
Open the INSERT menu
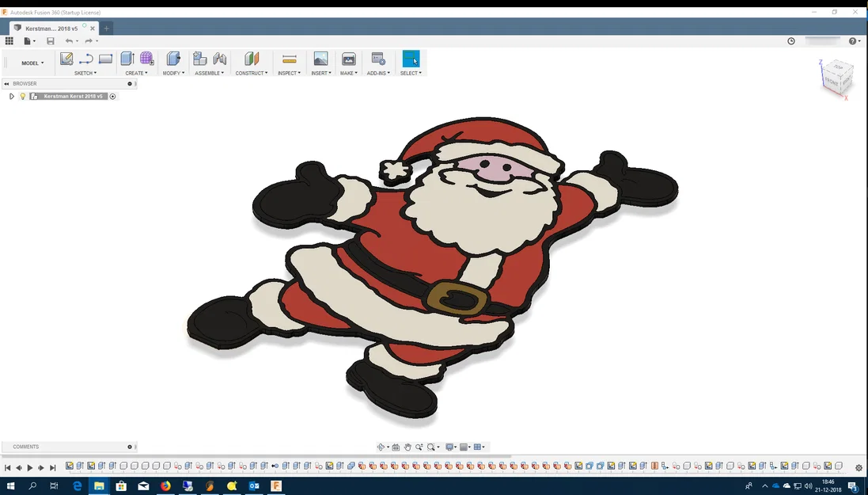pyautogui.click(x=321, y=73)
